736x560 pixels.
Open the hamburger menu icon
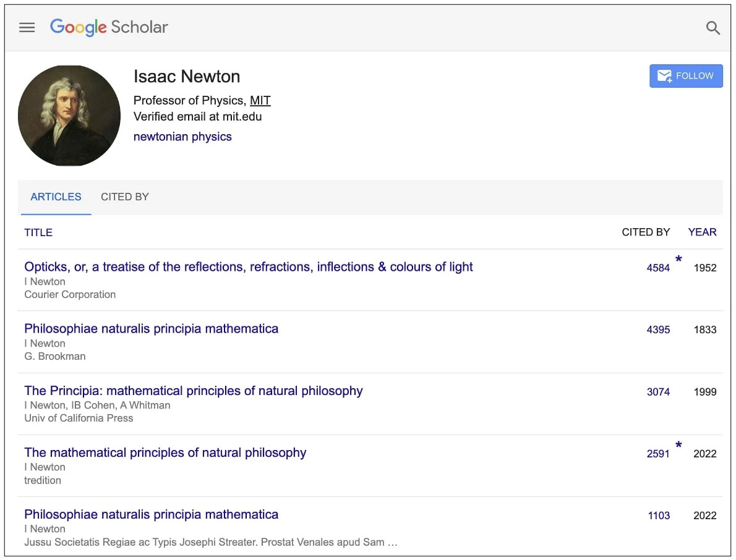[27, 27]
